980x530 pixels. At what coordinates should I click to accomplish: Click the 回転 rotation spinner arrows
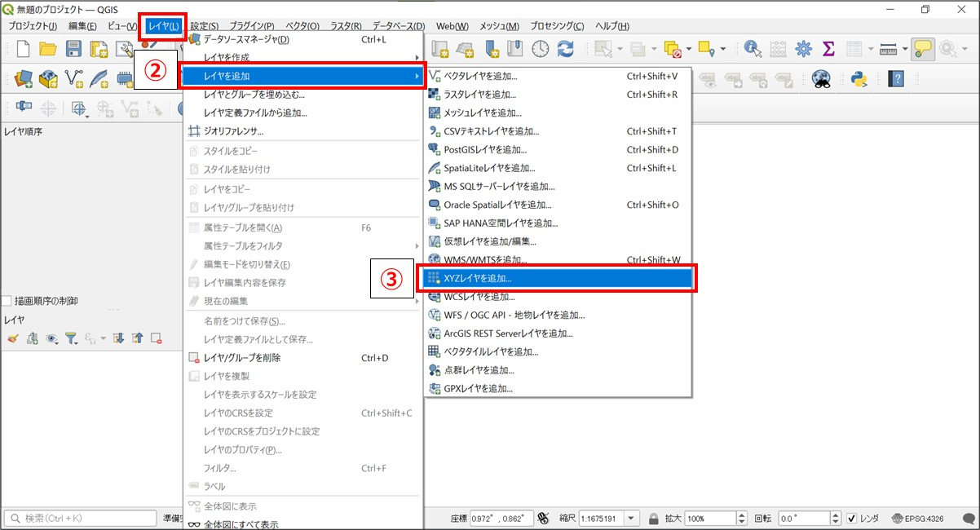pos(834,519)
